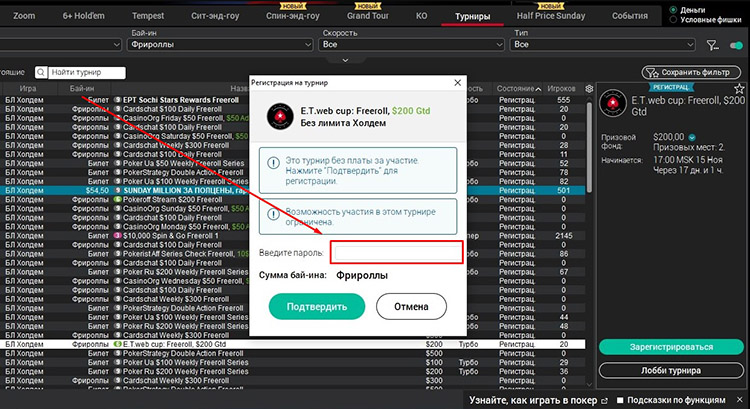
Task: Switch to the 6+ Hold'em tab
Action: tap(83, 16)
